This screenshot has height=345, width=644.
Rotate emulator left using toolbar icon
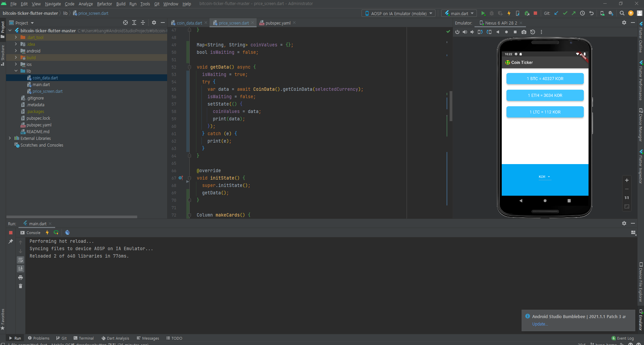[480, 32]
